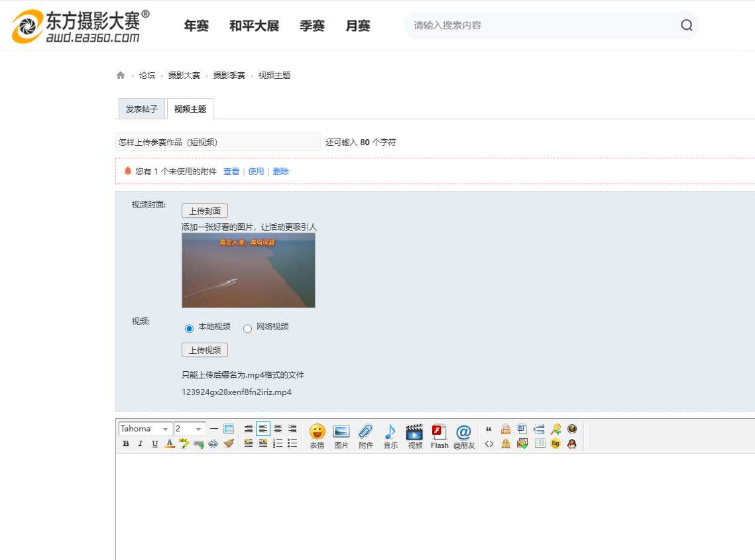Switch to the 发表帖子 tab

click(x=142, y=109)
